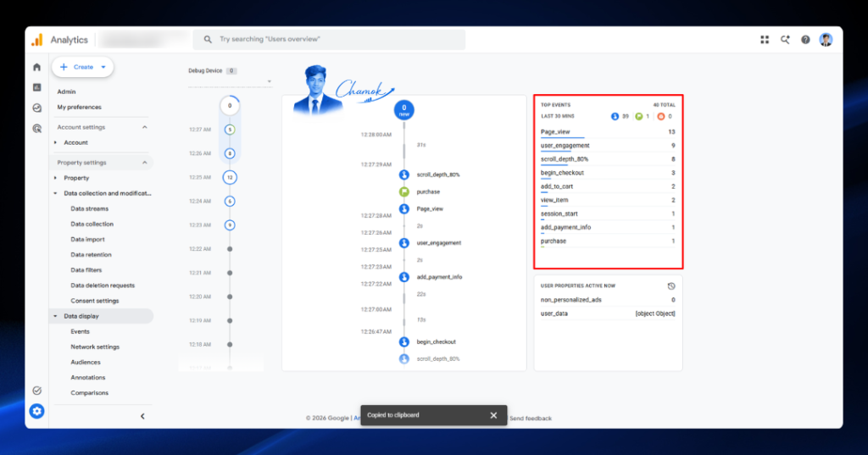This screenshot has width=868, height=455.
Task: Click the begin_checkout event icon
Action: pos(404,341)
